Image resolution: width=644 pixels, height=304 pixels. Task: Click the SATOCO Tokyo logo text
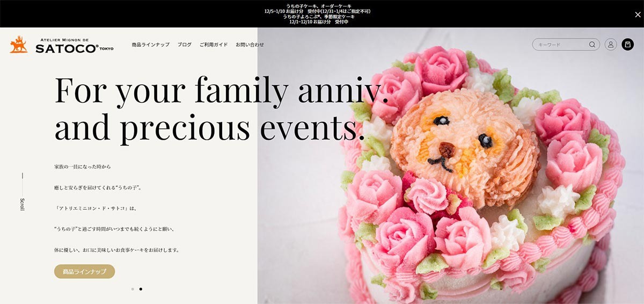coord(75,46)
